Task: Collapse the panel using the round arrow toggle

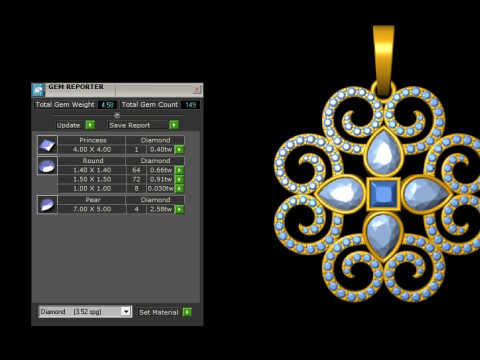Action: point(117,115)
